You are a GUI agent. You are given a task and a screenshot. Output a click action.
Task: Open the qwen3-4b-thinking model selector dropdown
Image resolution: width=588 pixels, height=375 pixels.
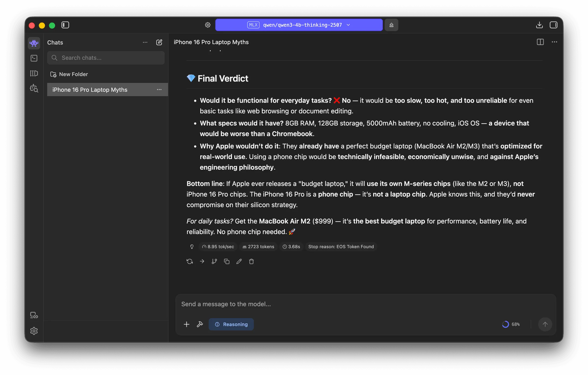pos(299,25)
